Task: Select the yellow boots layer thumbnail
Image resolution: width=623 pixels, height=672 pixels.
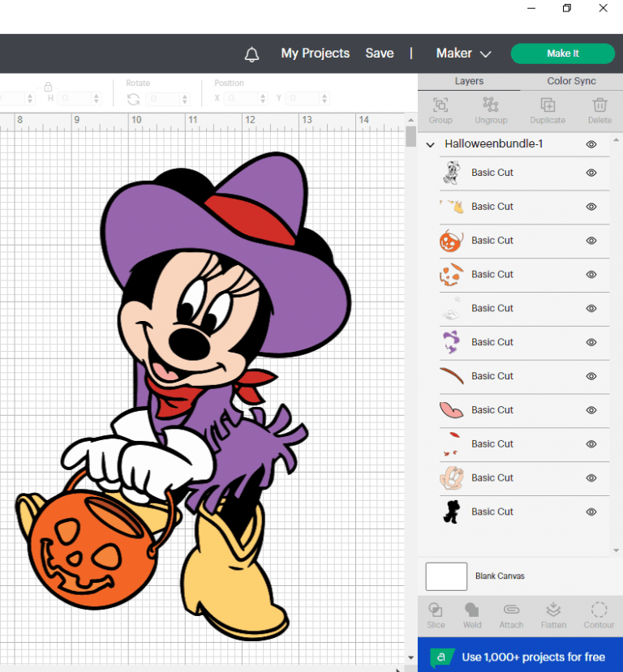Action: [451, 207]
